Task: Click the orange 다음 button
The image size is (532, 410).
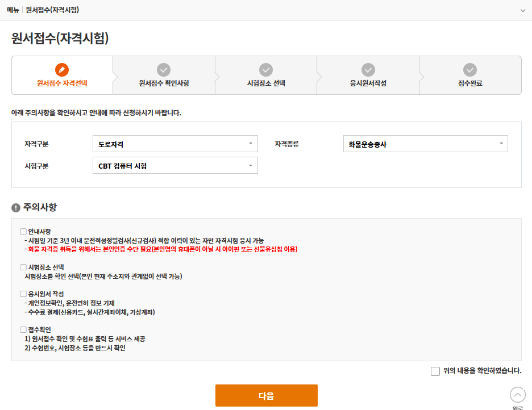Action: pyautogui.click(x=267, y=395)
